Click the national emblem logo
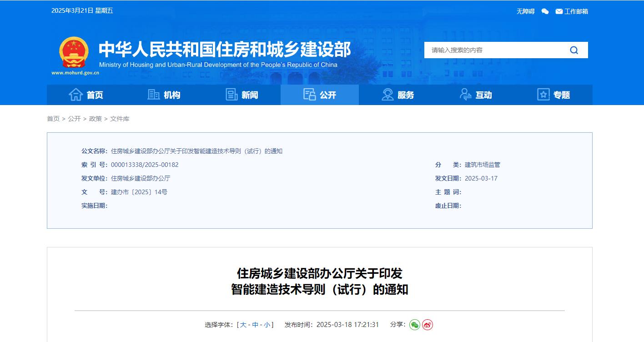The width and height of the screenshot is (644, 342). (74, 52)
